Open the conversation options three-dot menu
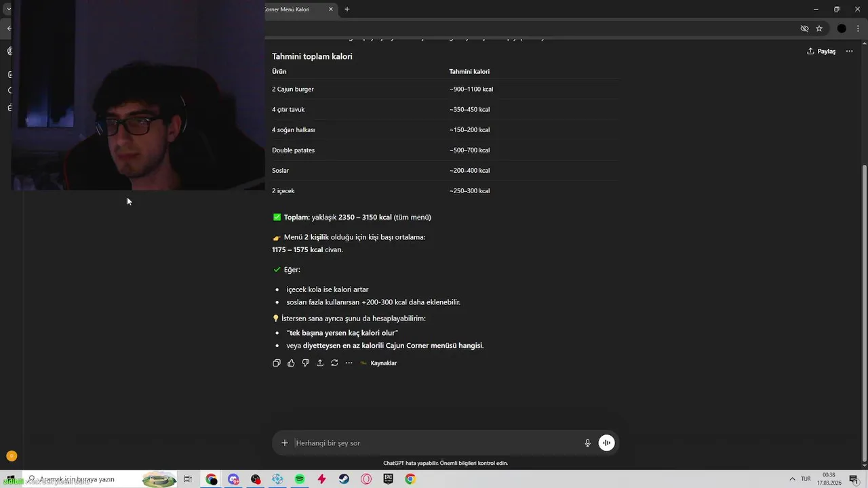This screenshot has height=488, width=868. (849, 52)
